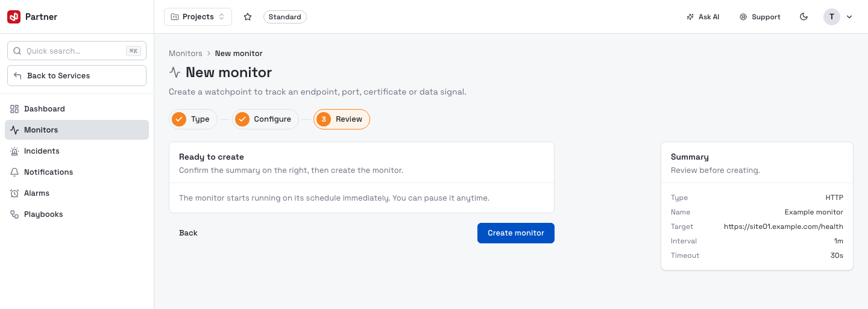Return to the Configure step
Screen dimensions: 868x309
pyautogui.click(x=265, y=119)
